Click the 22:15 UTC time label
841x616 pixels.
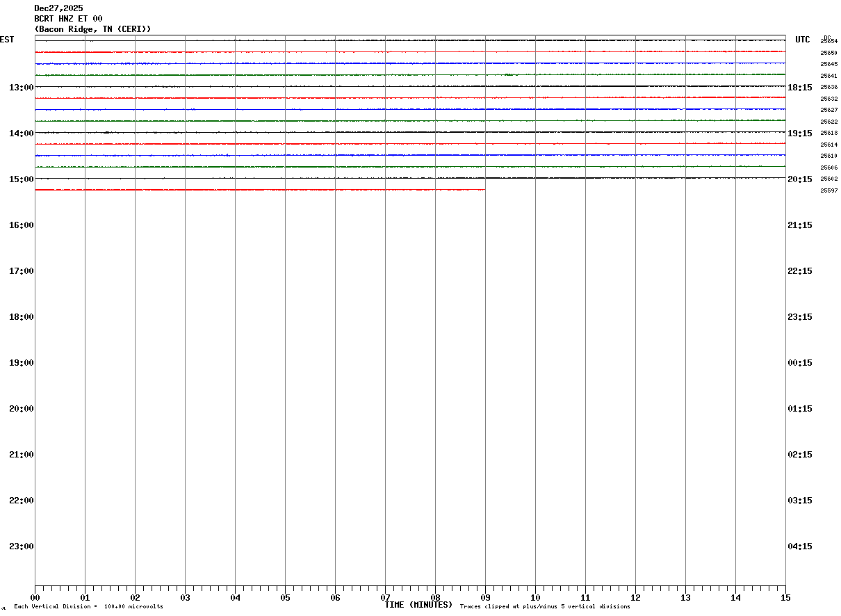click(x=800, y=270)
